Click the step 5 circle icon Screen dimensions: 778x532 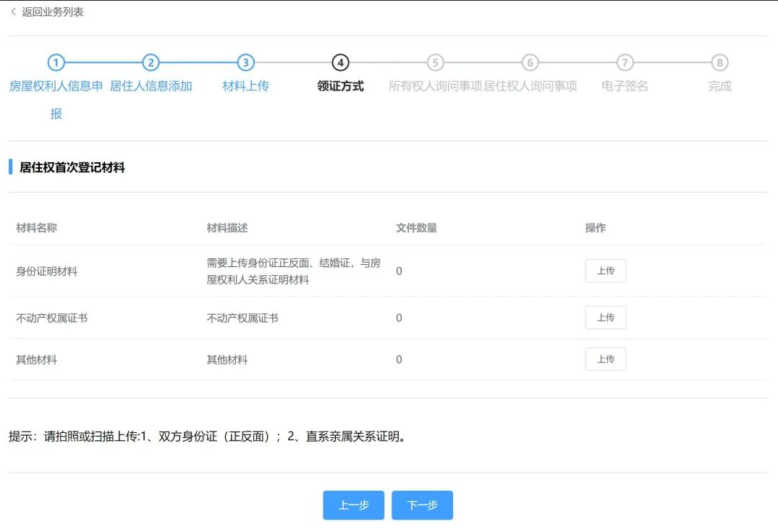coord(435,63)
